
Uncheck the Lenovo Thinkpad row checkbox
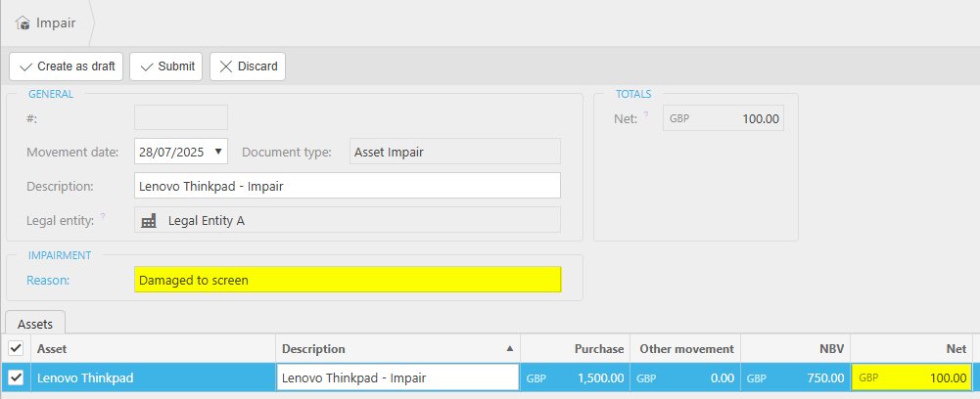click(x=16, y=377)
